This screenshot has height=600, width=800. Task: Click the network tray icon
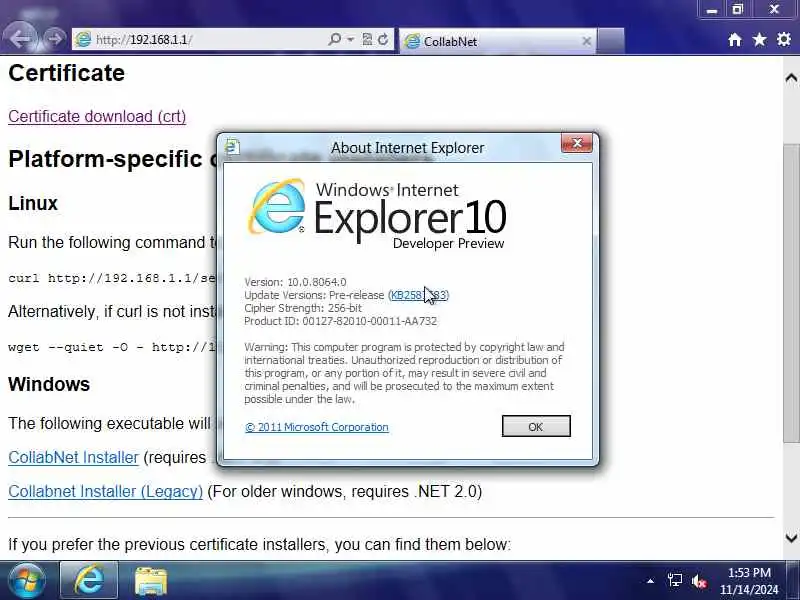click(x=675, y=580)
